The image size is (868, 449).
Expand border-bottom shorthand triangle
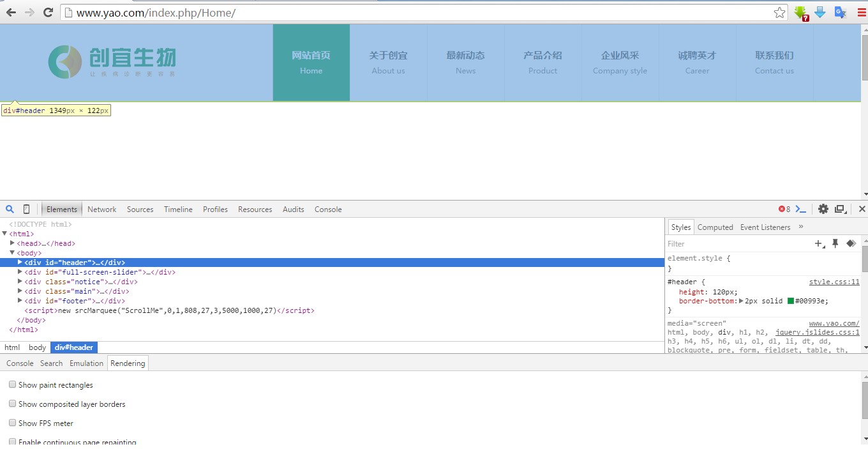741,301
